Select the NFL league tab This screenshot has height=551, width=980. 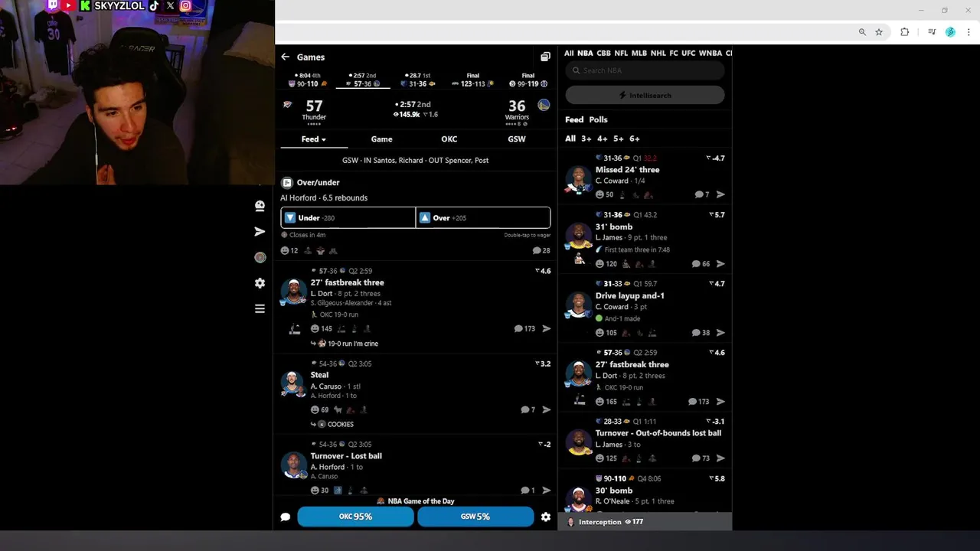point(621,53)
